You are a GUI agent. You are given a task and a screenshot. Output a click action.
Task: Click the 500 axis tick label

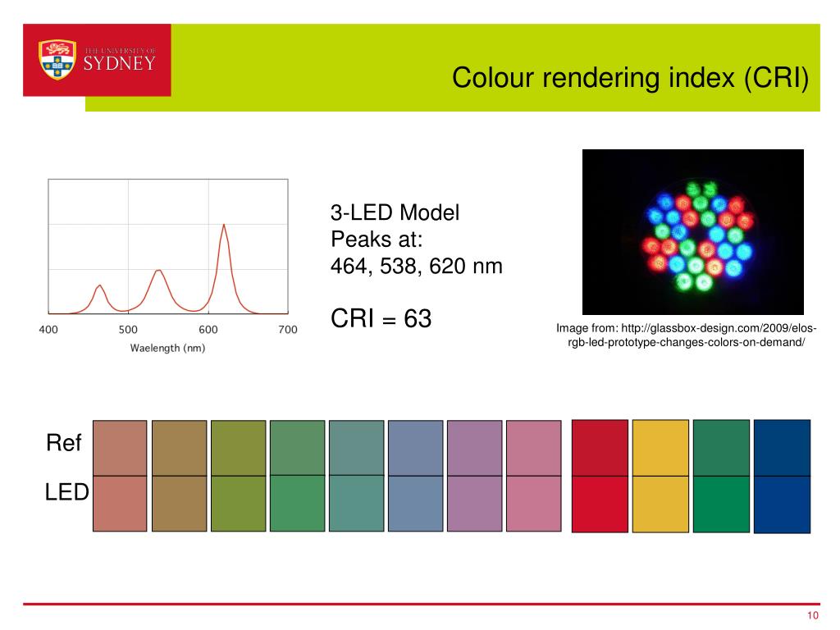[x=128, y=330]
